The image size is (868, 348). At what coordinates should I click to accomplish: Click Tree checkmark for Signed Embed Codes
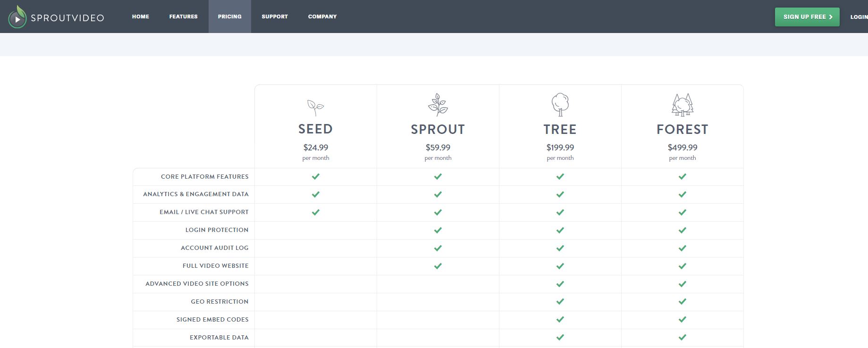560,319
